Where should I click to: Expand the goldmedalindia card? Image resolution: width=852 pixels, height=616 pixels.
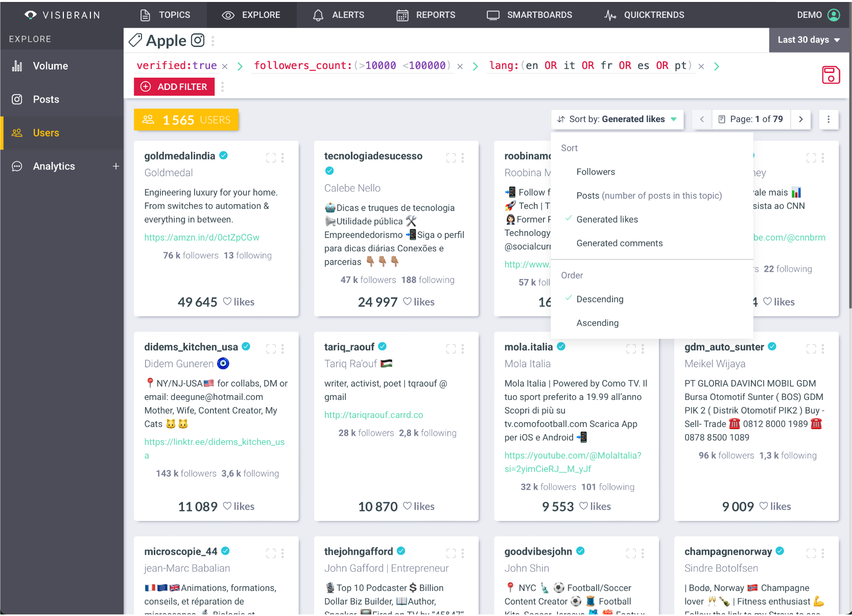[271, 158]
